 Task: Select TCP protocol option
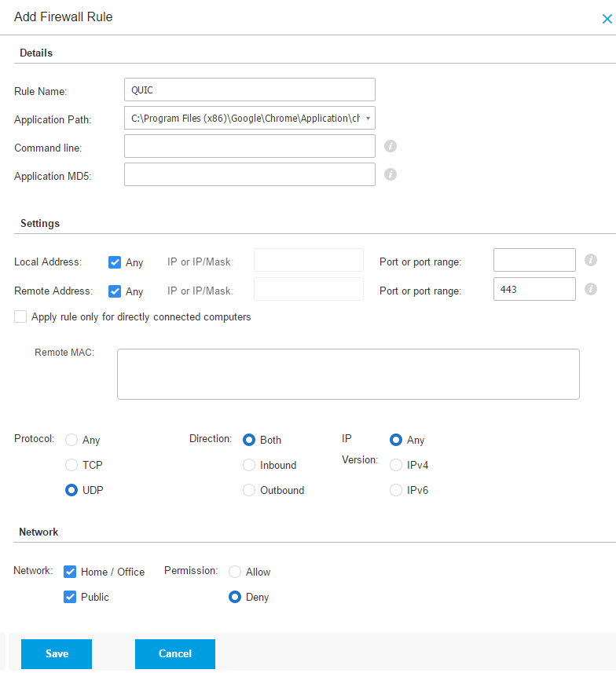point(72,465)
